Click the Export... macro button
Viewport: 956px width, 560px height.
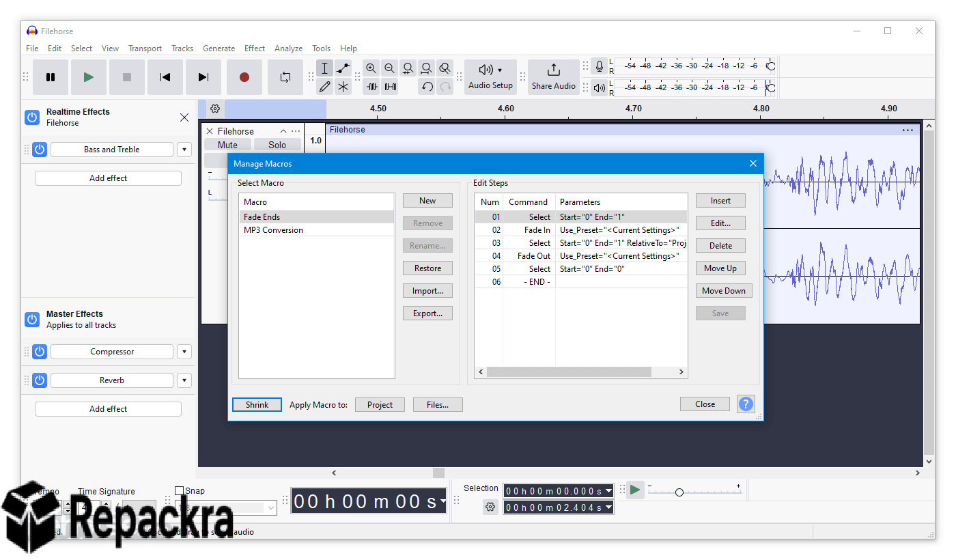(x=427, y=313)
